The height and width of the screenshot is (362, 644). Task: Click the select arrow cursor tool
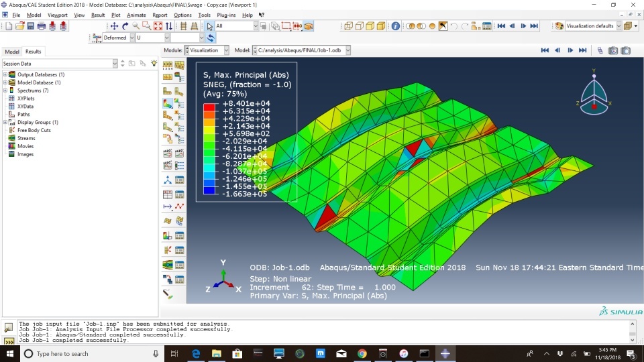coord(210,26)
